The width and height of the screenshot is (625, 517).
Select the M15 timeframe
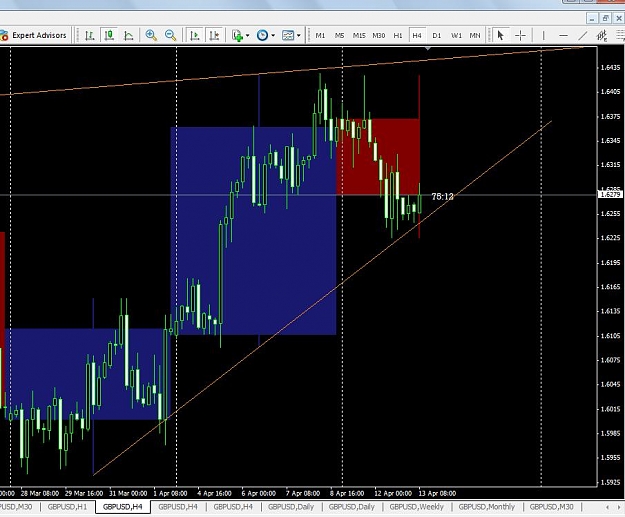[359, 35]
